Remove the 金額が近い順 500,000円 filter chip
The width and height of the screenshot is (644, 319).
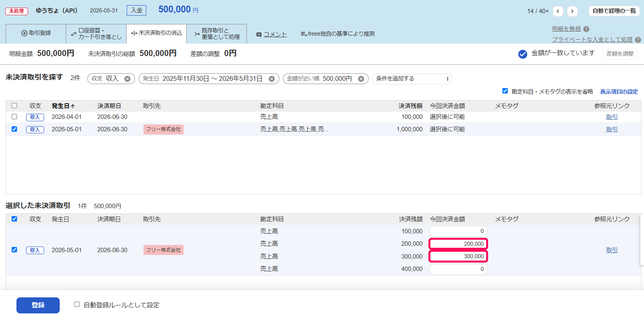coord(361,79)
